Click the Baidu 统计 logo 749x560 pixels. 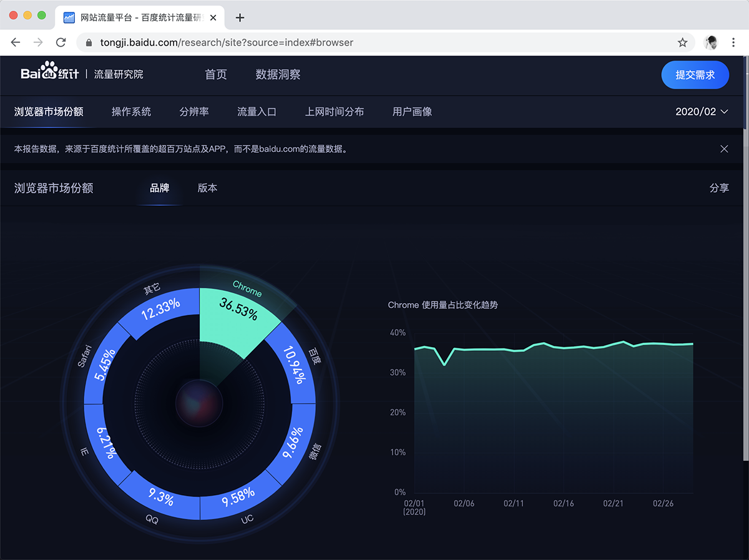[50, 72]
